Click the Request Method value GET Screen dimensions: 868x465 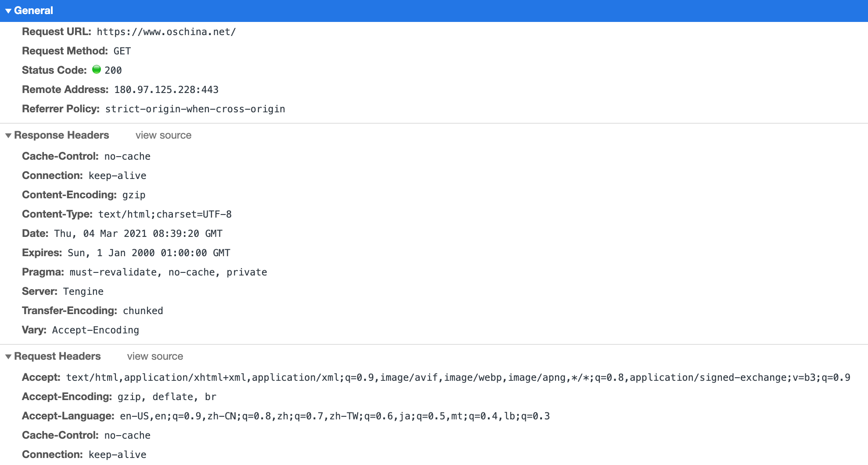point(122,51)
